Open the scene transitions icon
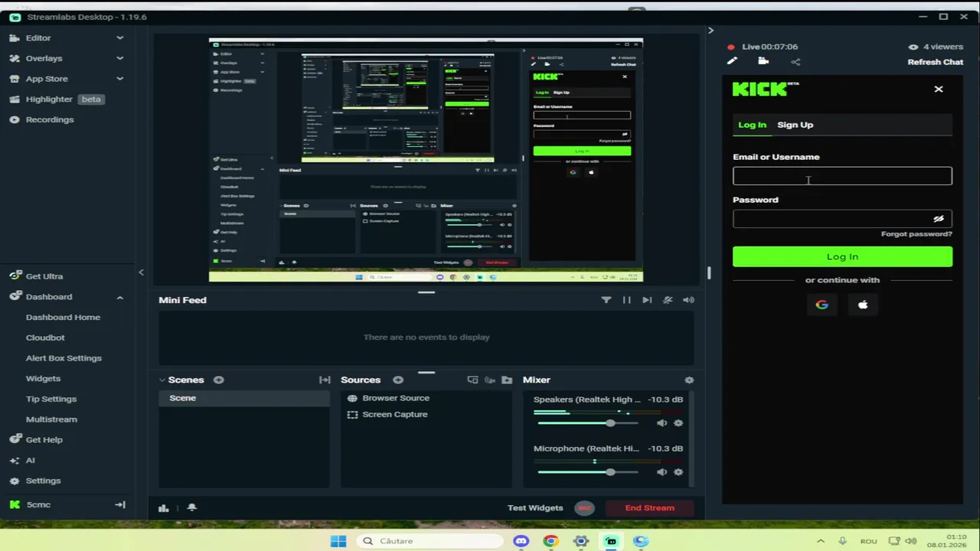Viewport: 980px width, 551px height. pos(325,380)
